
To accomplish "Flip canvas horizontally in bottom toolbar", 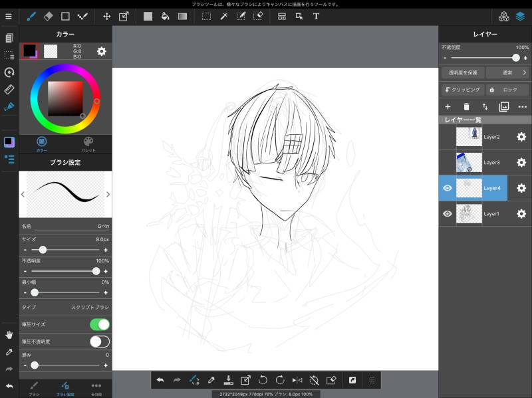I will tap(297, 380).
